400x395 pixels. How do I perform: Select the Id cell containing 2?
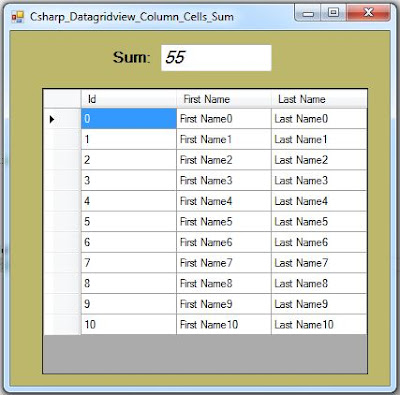(129, 160)
